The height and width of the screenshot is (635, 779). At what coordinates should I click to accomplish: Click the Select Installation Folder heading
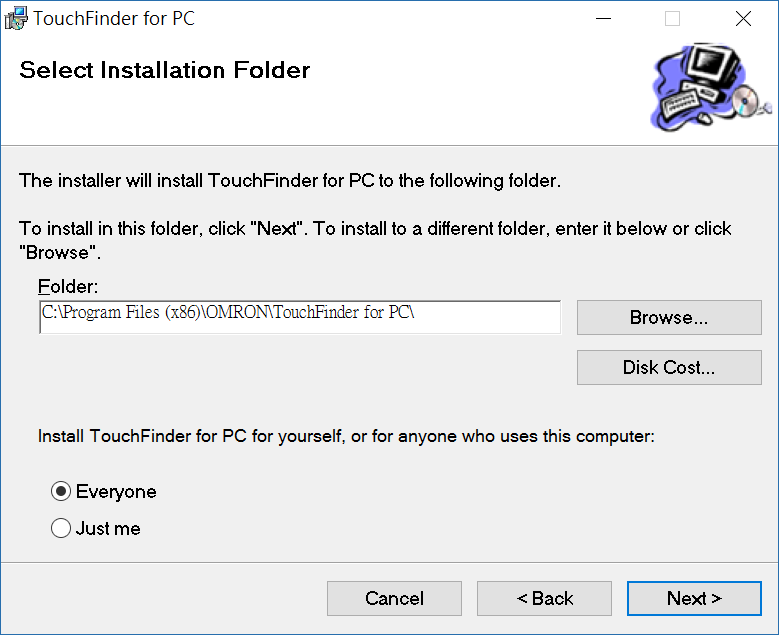[x=165, y=70]
